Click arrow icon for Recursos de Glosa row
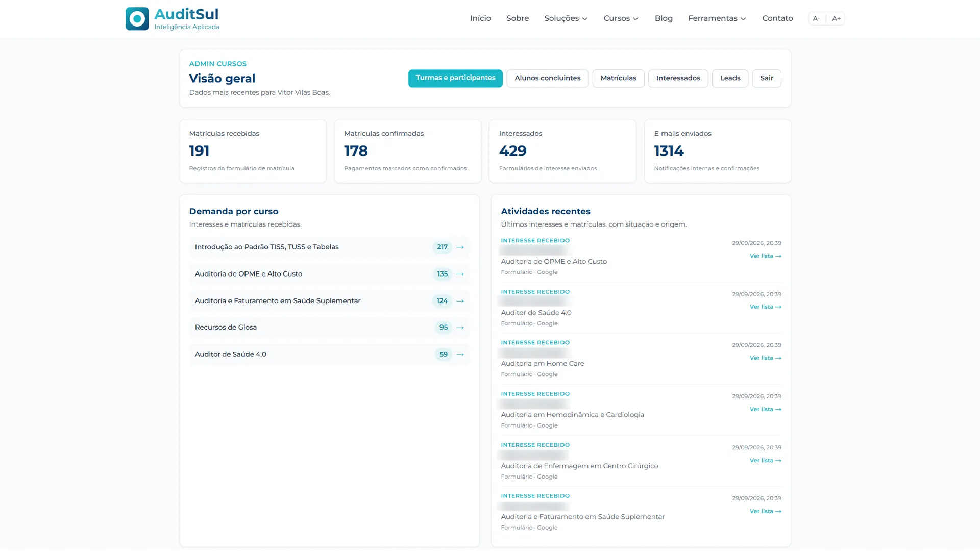This screenshot has height=551, width=980. [460, 328]
